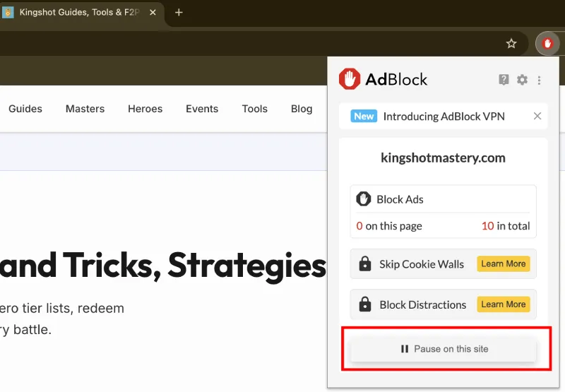The width and height of the screenshot is (565, 392).
Task: Open the Heroes menu item
Action: pos(145,109)
